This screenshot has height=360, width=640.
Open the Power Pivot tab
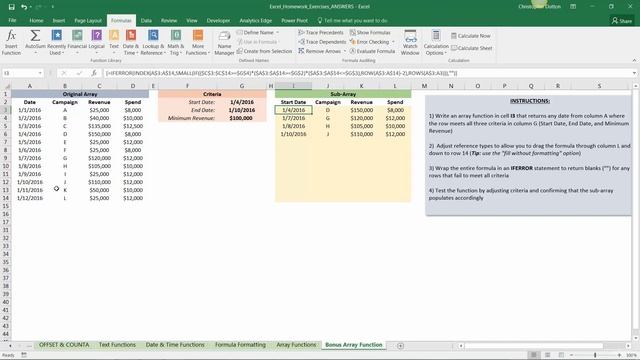(294, 20)
